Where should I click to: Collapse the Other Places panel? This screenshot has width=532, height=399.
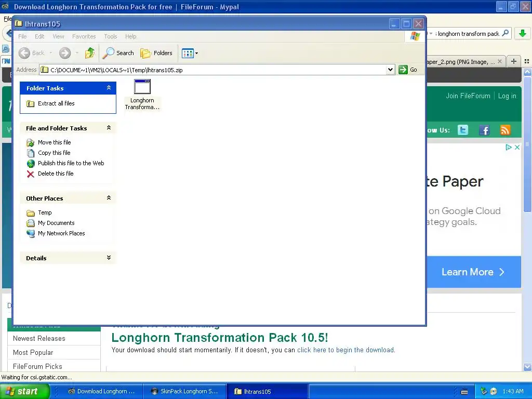tap(109, 198)
